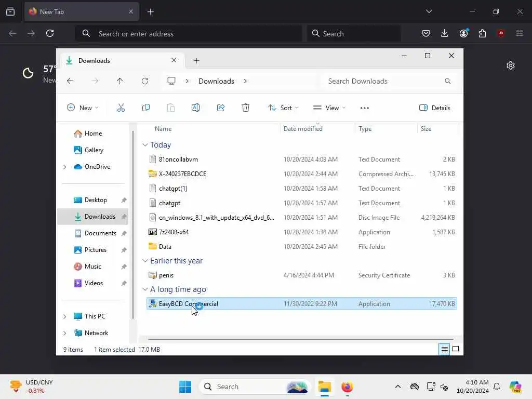Go back in File Explorer
The height and width of the screenshot is (399, 532).
click(x=70, y=81)
